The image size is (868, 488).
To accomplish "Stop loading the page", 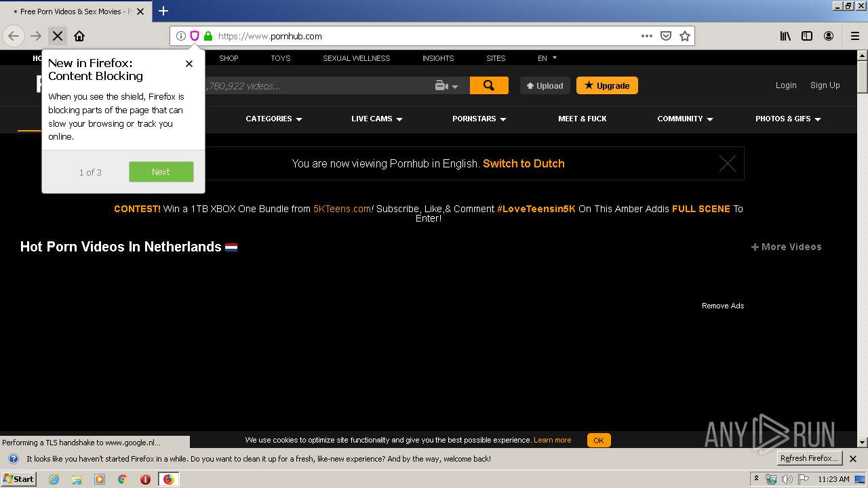I will tap(58, 36).
